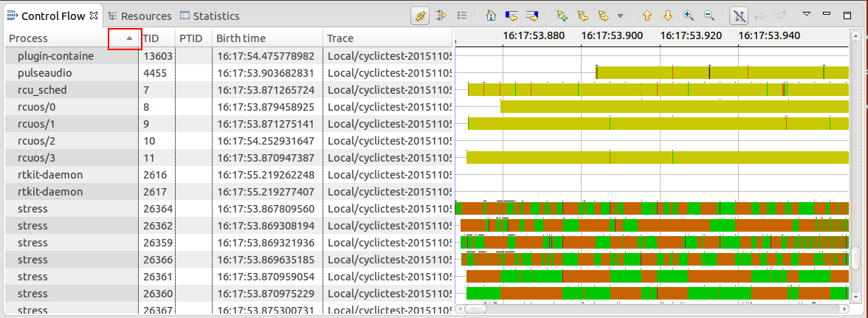Viewport: 868px width, 318px height.
Task: Zoom out the time graph
Action: pos(708,15)
